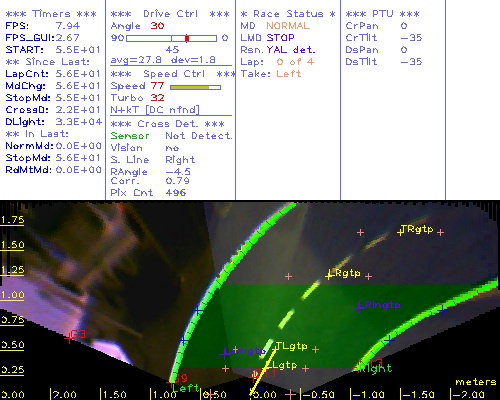Click the N+kT [DC nfnd] status line
This screenshot has height=400, width=500.
click(x=155, y=110)
